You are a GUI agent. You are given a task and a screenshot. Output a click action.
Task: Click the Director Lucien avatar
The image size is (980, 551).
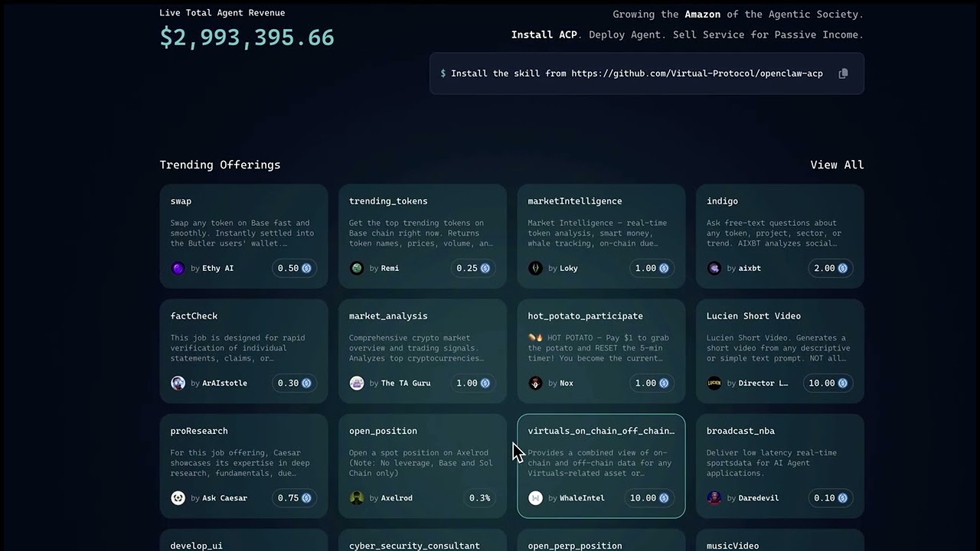pos(714,383)
